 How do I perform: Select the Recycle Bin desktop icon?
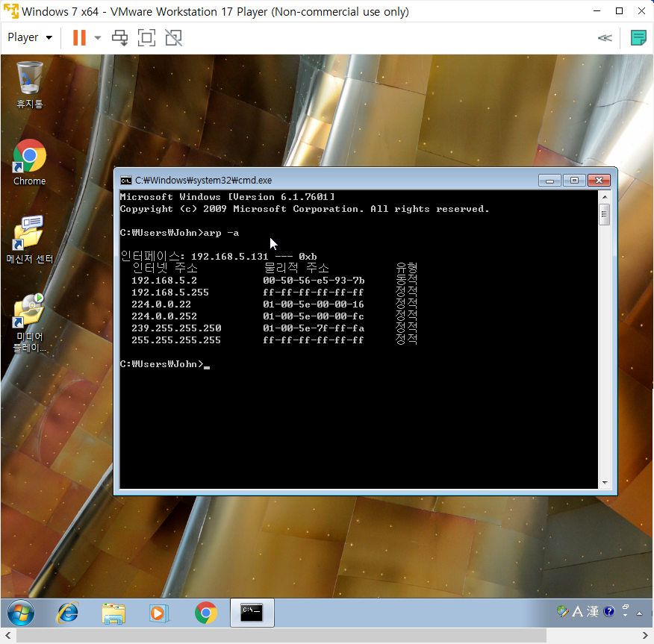click(30, 85)
